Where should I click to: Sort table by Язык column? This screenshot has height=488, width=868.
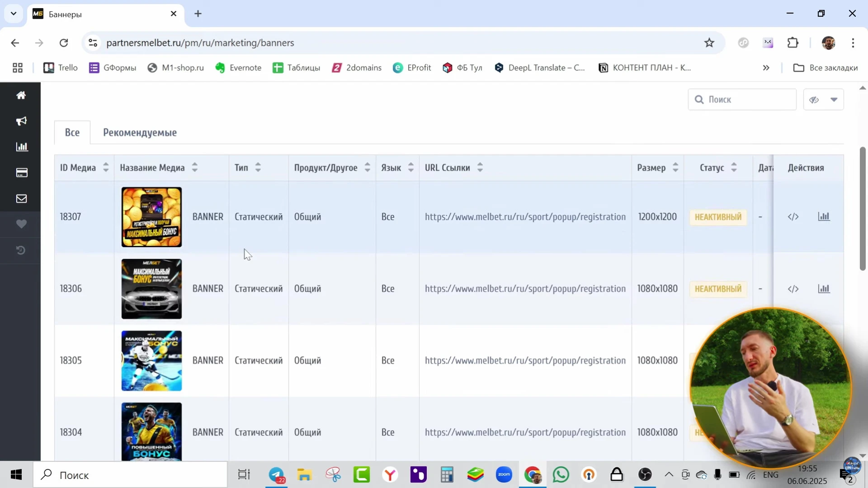(411, 168)
